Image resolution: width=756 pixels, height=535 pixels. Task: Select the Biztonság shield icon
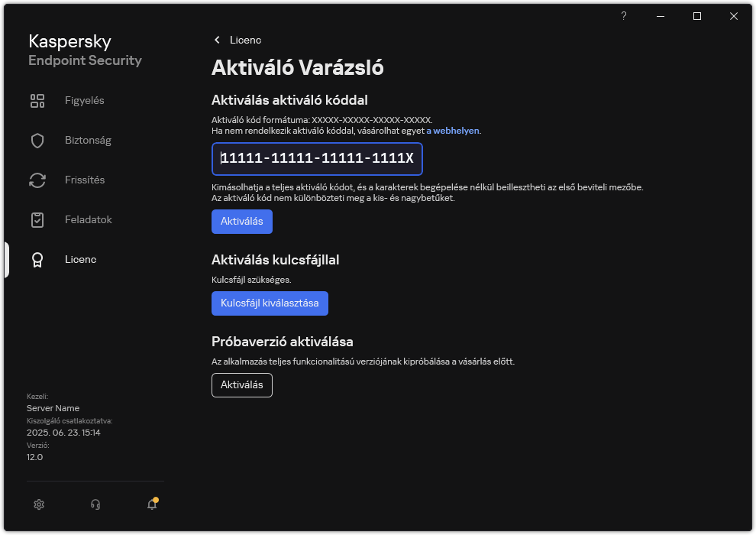pyautogui.click(x=37, y=140)
